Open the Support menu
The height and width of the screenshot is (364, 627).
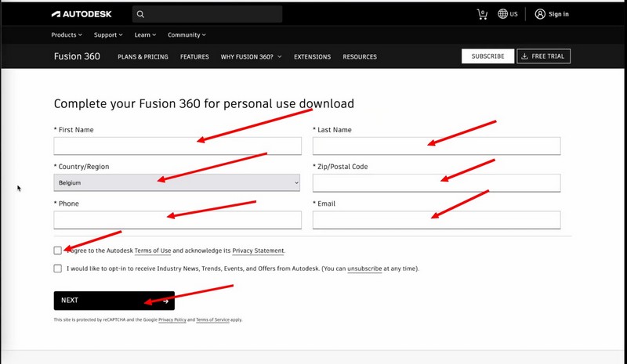tap(109, 35)
